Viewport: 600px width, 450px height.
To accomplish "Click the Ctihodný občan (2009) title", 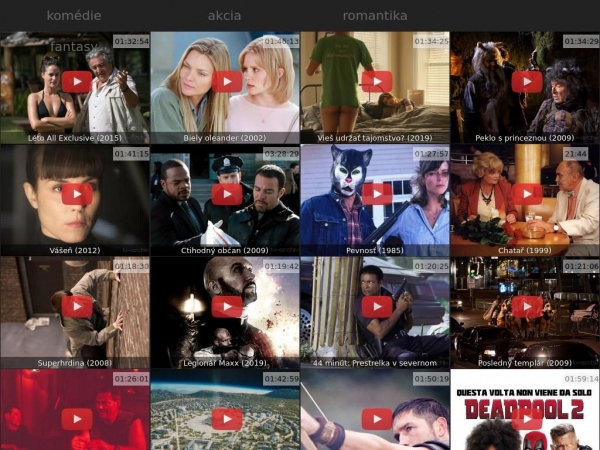I will pos(225,250).
